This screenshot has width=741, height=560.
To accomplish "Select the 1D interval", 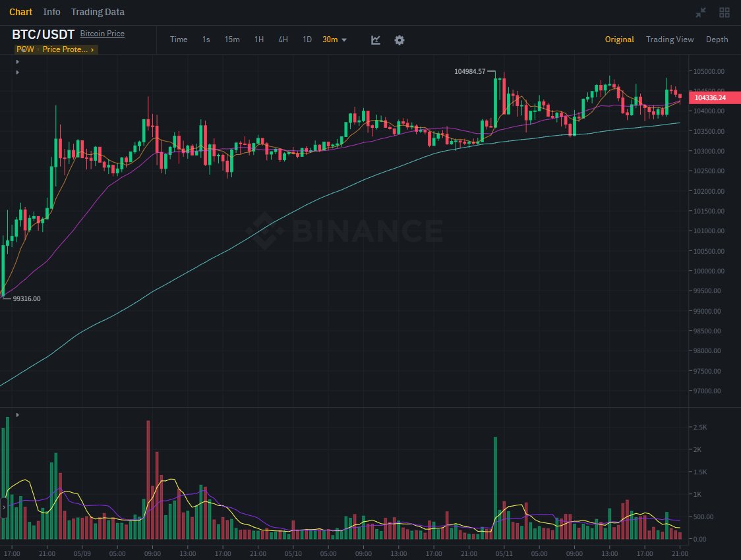I will pyautogui.click(x=307, y=40).
